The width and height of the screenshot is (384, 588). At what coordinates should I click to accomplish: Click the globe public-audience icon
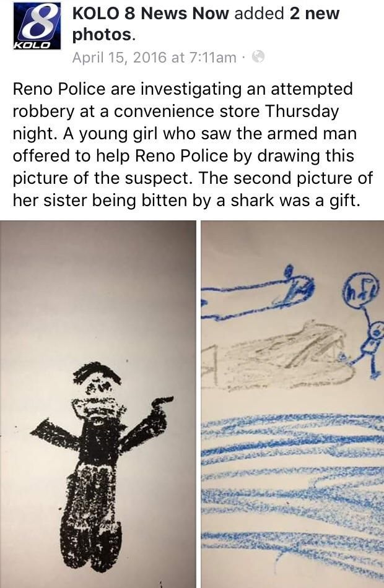[258, 57]
